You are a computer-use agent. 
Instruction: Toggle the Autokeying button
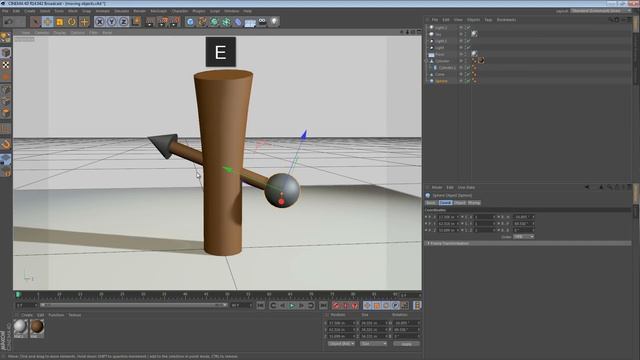(x=345, y=305)
